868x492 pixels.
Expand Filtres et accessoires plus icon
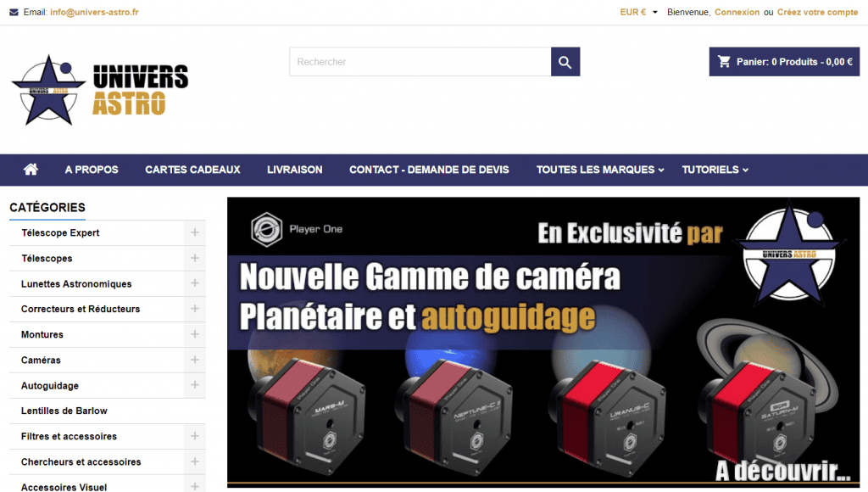(x=195, y=437)
